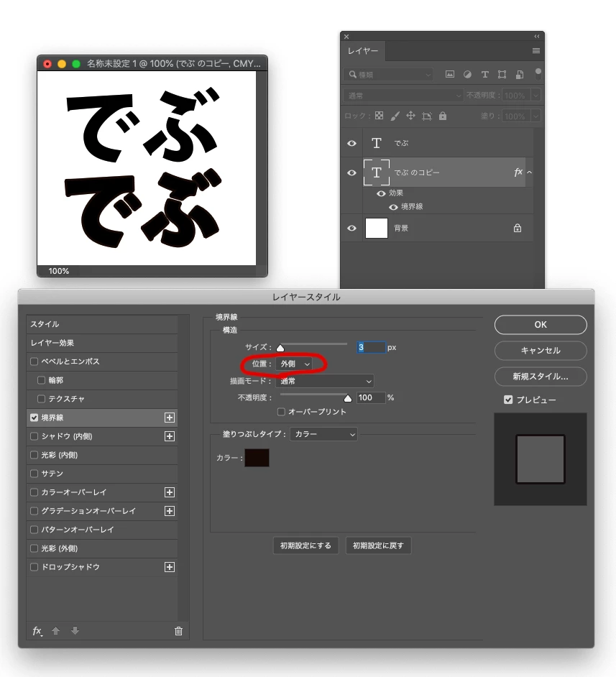Click the lock position move icon
616x677 pixels.
[x=410, y=115]
